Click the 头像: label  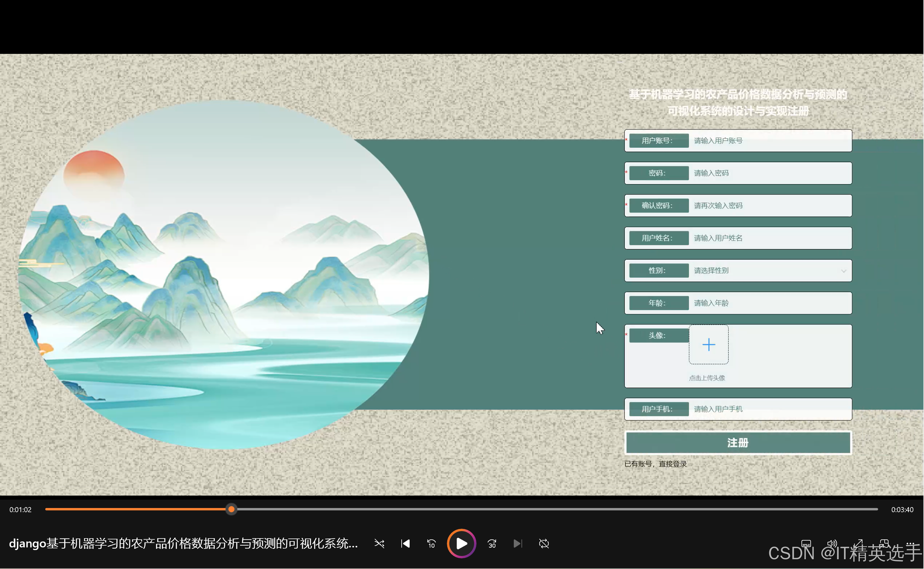point(659,335)
